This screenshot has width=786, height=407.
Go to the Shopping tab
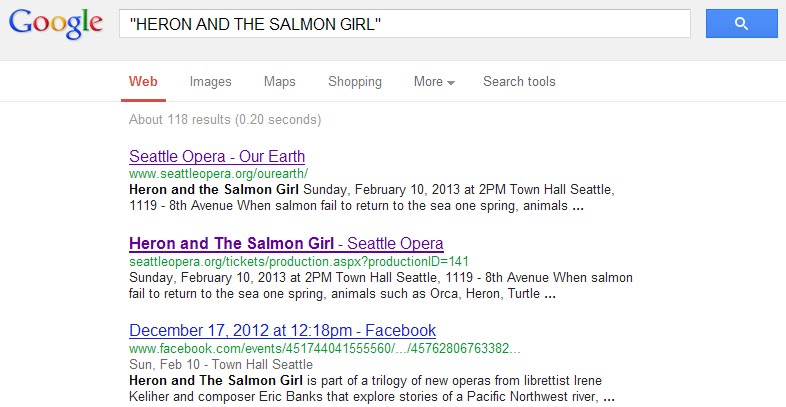click(355, 82)
